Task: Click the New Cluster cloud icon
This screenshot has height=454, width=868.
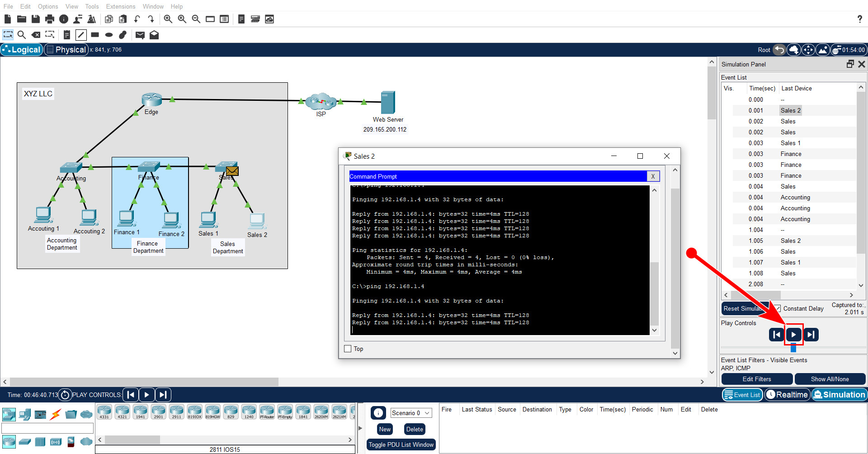Action: 794,50
